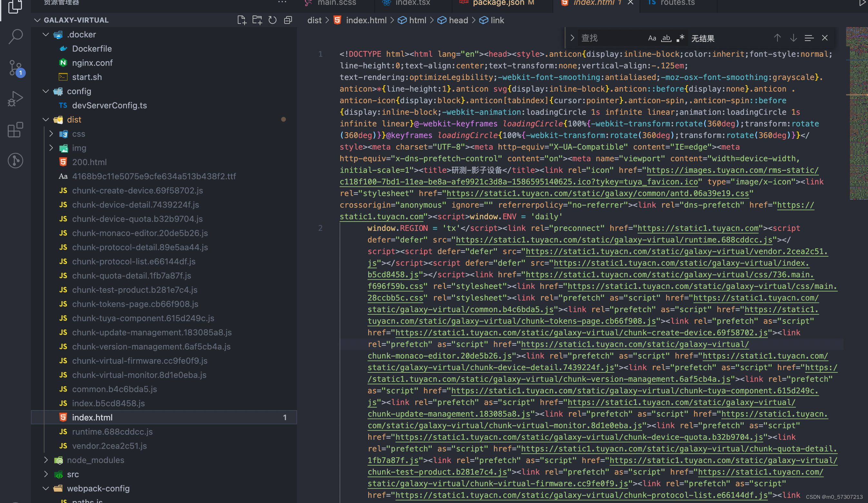
Task: Click the html breadcrumb segment
Action: (x=418, y=20)
